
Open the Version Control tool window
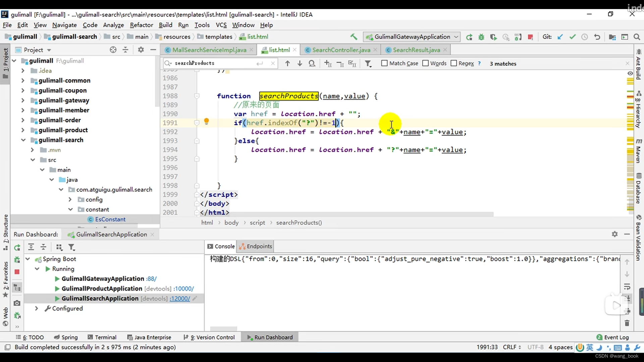pyautogui.click(x=209, y=337)
